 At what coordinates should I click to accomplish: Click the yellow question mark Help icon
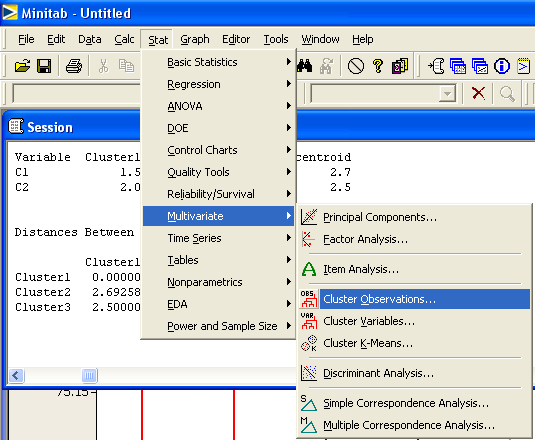click(x=378, y=66)
